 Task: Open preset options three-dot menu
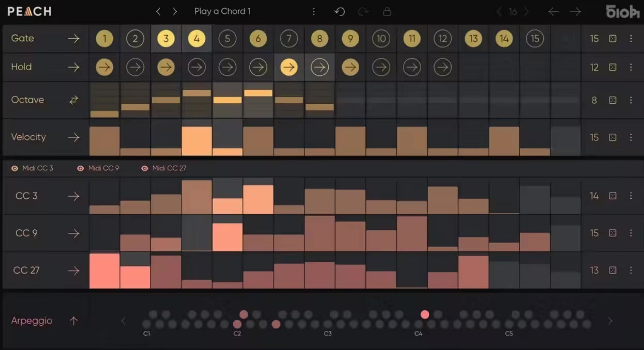pyautogui.click(x=314, y=11)
